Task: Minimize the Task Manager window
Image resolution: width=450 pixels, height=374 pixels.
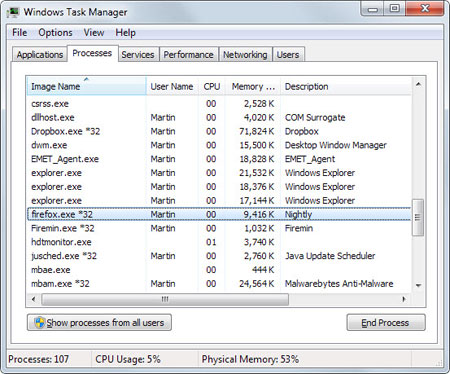Action: [x=373, y=9]
